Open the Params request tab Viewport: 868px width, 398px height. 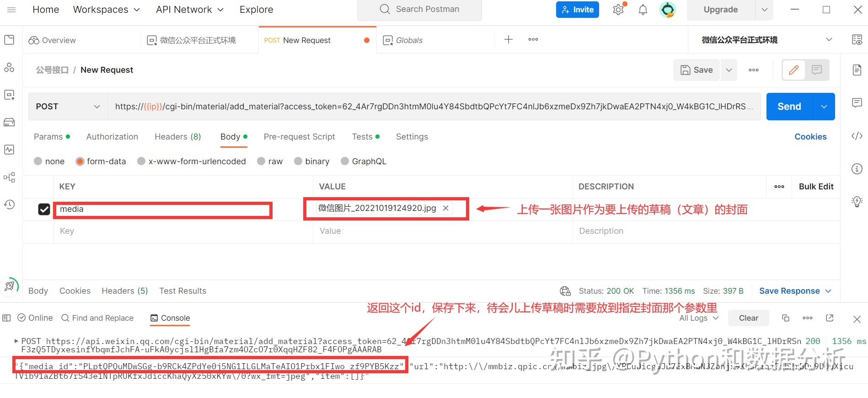(x=52, y=137)
